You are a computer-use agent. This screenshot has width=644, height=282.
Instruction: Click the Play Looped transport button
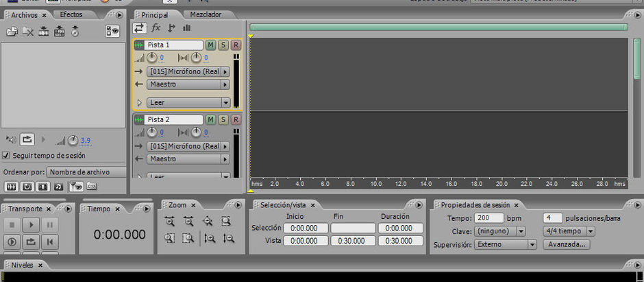point(31,242)
